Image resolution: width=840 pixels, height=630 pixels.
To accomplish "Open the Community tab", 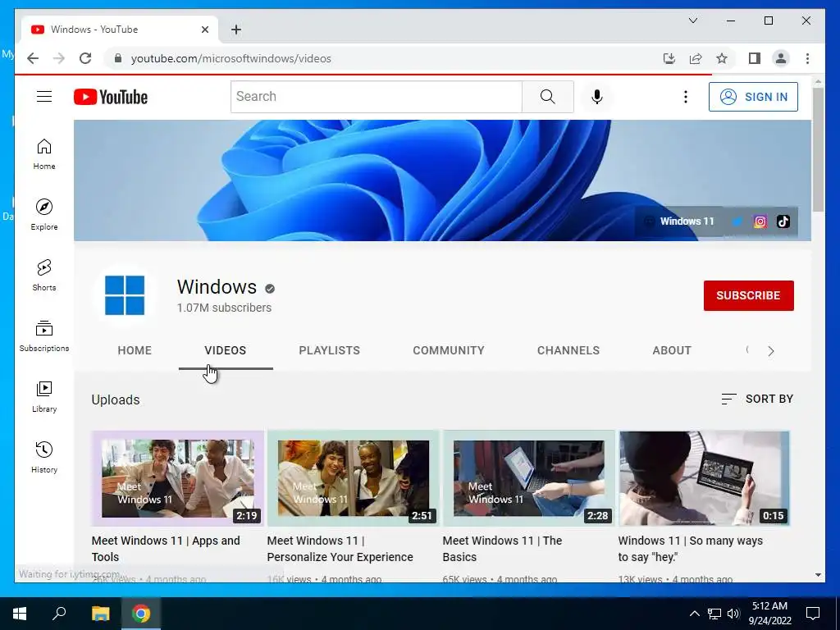I will point(449,350).
